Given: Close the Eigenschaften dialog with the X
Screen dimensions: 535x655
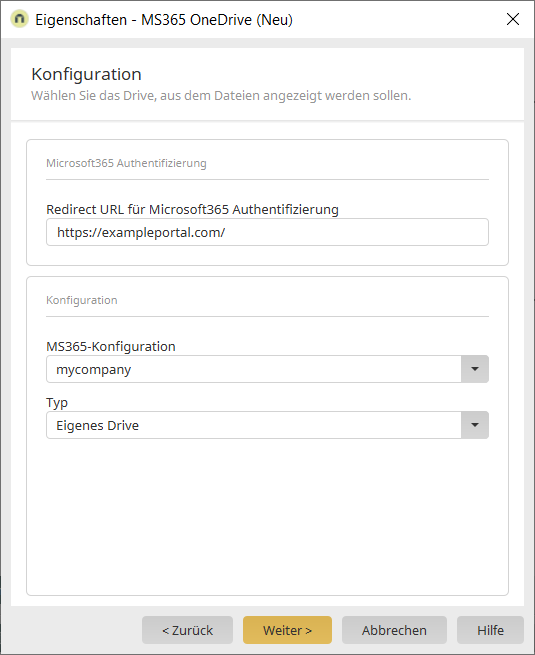Looking at the screenshot, I should tap(512, 19).
